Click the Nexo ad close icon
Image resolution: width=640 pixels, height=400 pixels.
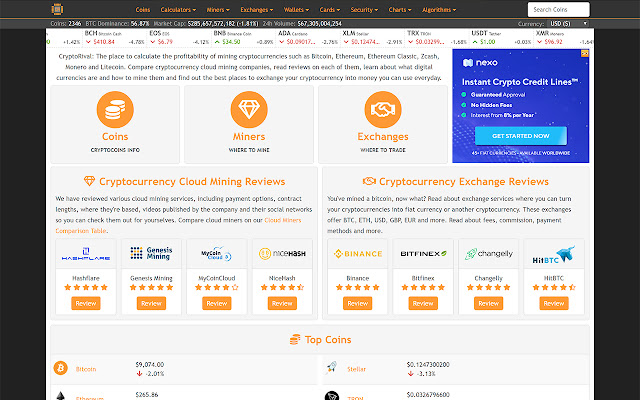585,53
